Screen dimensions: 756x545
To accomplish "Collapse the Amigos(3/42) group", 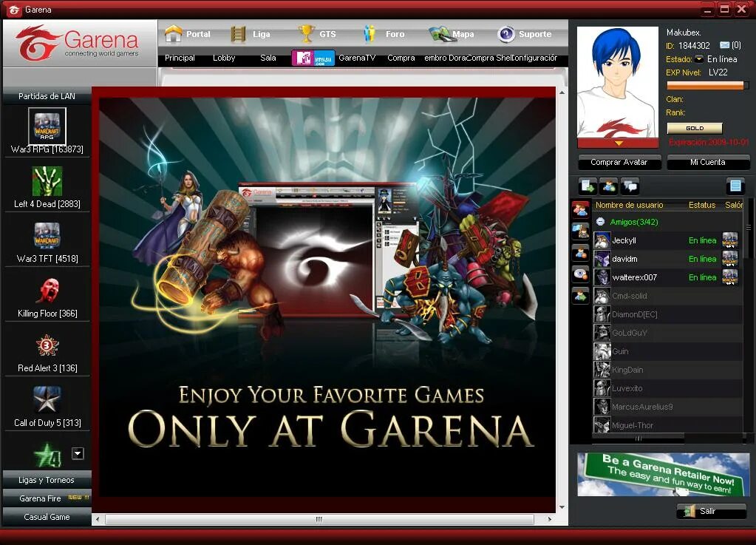I will tap(600, 222).
